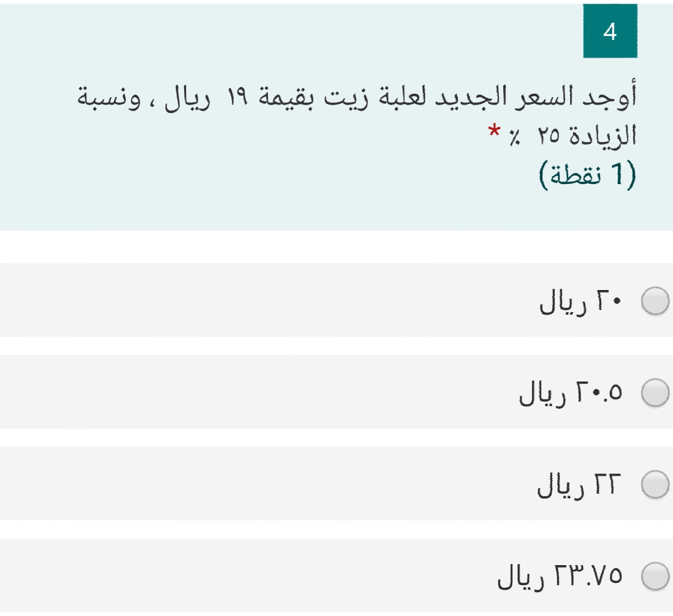This screenshot has width=673, height=616.
Task: Click the number ١٩ in the question
Action: (x=238, y=97)
